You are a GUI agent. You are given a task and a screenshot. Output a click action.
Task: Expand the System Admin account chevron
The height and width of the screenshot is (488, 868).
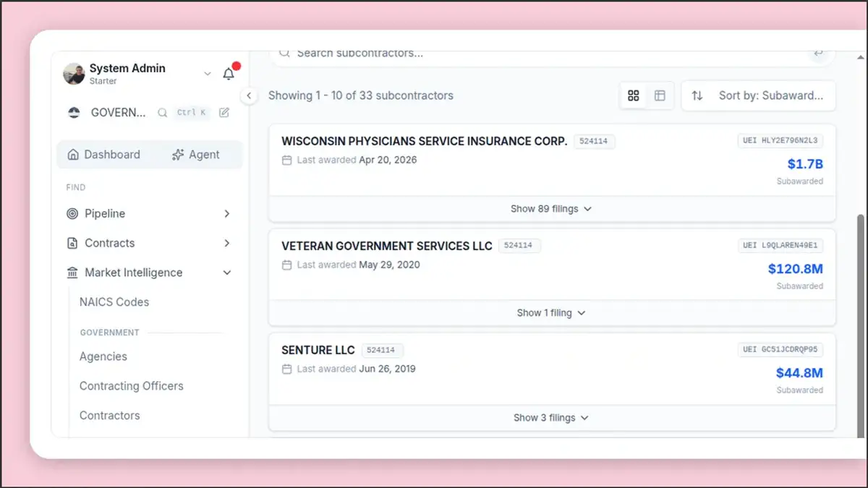point(208,74)
